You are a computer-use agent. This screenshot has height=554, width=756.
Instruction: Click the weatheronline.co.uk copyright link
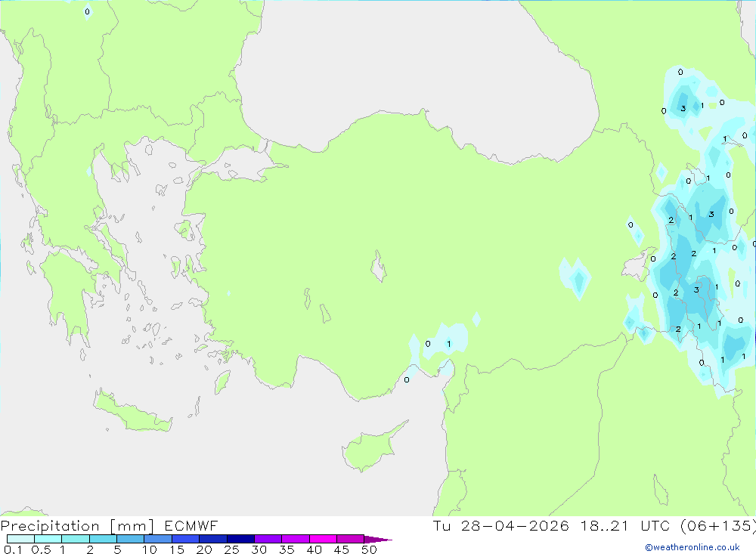click(x=692, y=547)
